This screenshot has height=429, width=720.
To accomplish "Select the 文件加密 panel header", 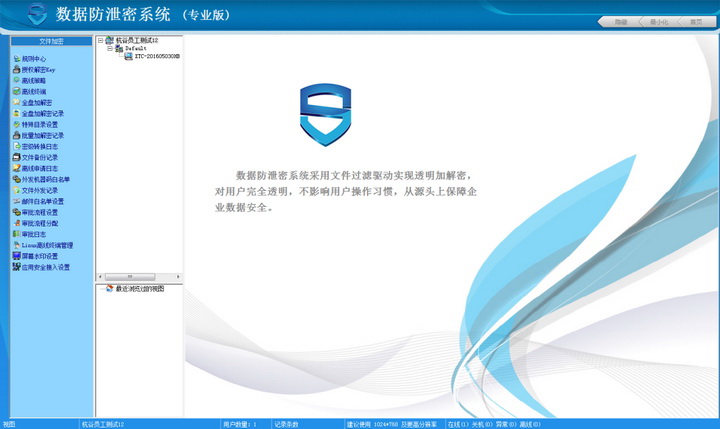I will [x=51, y=41].
